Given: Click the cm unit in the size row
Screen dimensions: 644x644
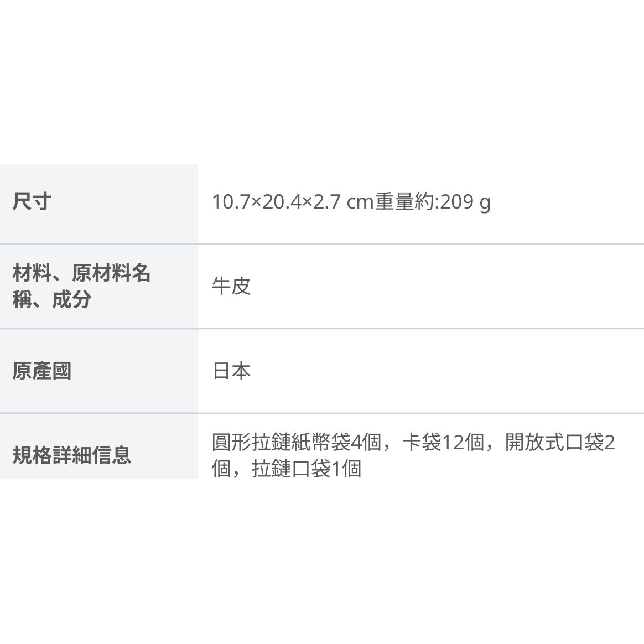Looking at the screenshot, I should 360,202.
